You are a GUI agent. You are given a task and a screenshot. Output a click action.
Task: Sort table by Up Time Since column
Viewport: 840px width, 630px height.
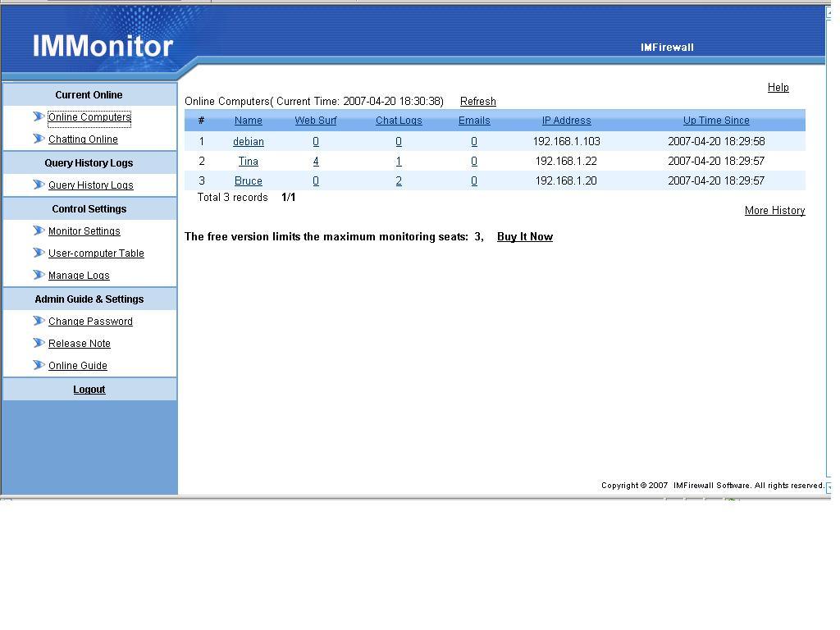point(715,121)
